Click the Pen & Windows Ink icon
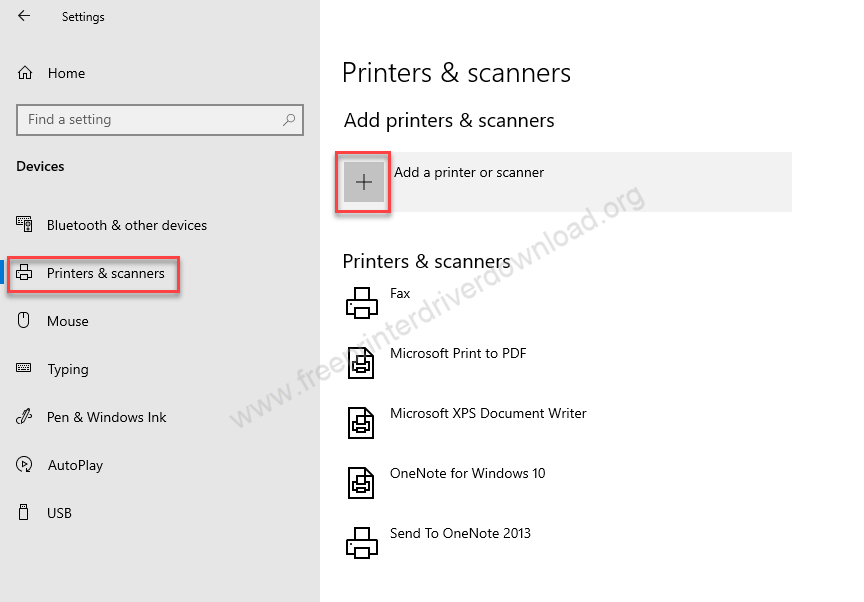The width and height of the screenshot is (864, 602). 24,416
